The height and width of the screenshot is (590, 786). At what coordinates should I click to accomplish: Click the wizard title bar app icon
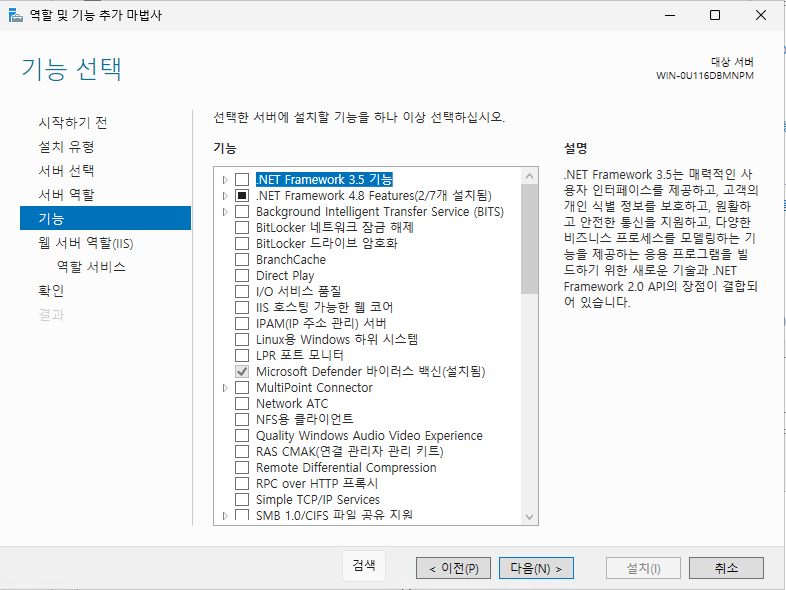click(x=16, y=16)
